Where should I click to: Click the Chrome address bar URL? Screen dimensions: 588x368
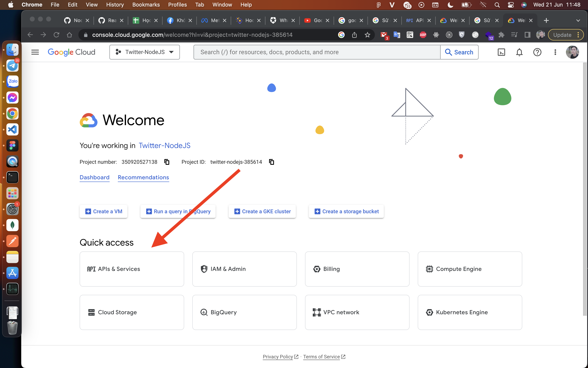click(192, 35)
